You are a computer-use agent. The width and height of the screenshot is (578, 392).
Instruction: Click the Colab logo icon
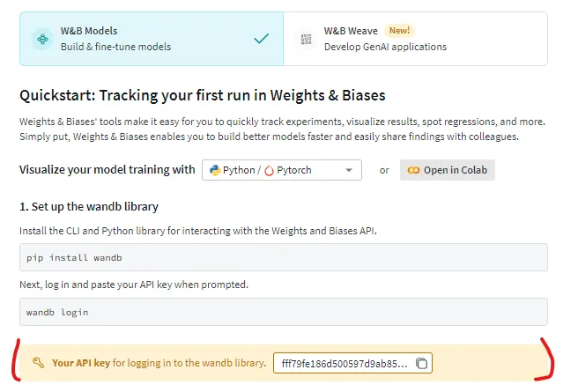click(x=412, y=170)
